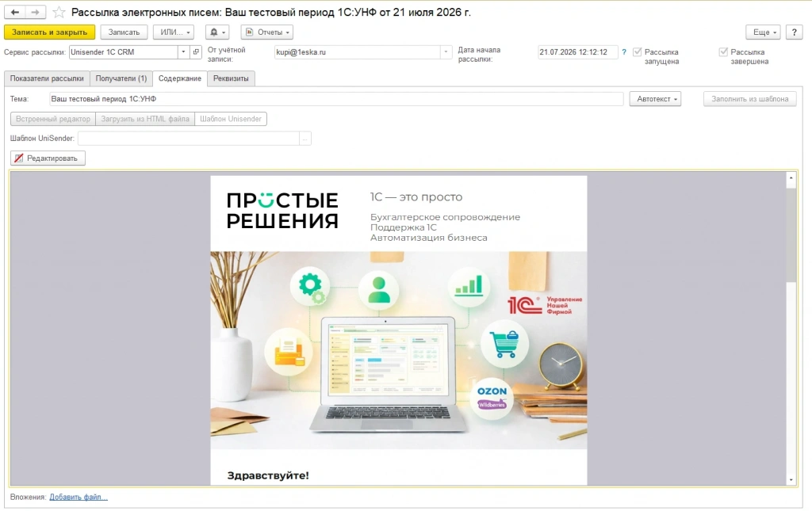Click the Добавить файл... attachment link
The height and width of the screenshot is (511, 812).
coord(79,497)
